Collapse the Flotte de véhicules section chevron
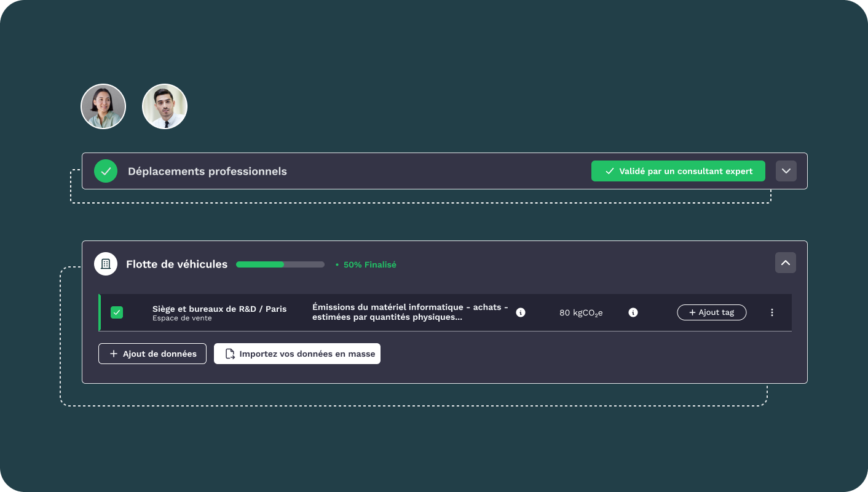 click(786, 263)
